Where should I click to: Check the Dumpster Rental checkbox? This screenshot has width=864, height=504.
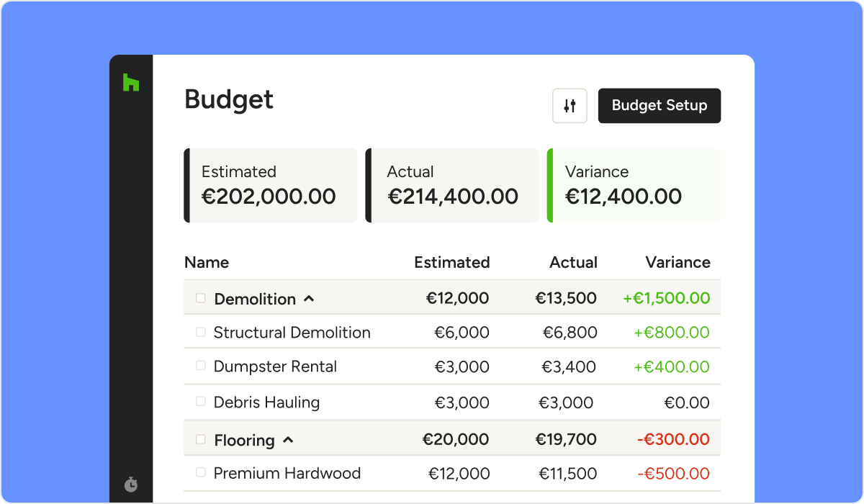coord(201,366)
